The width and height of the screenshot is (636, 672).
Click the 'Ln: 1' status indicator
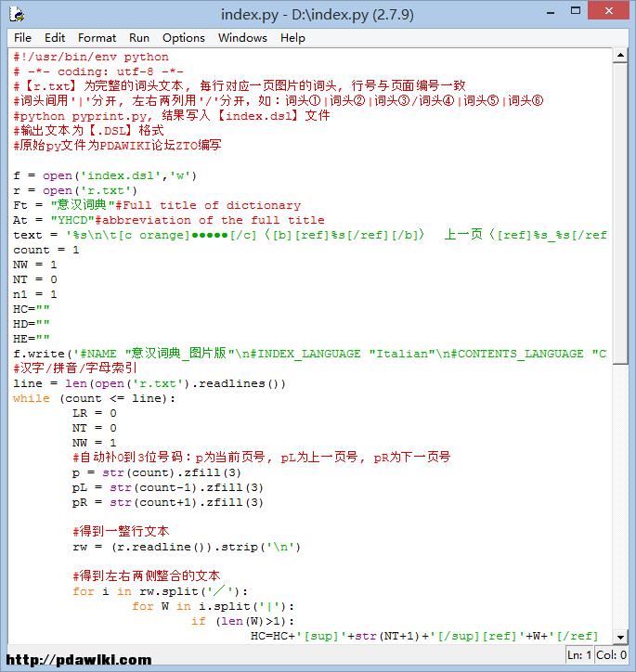point(579,655)
